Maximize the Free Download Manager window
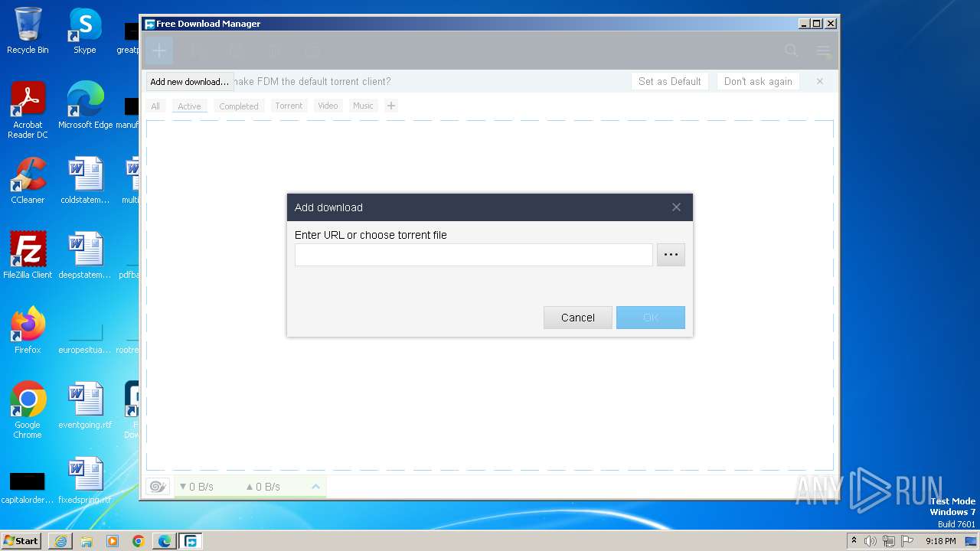980x551 pixels. click(x=817, y=24)
